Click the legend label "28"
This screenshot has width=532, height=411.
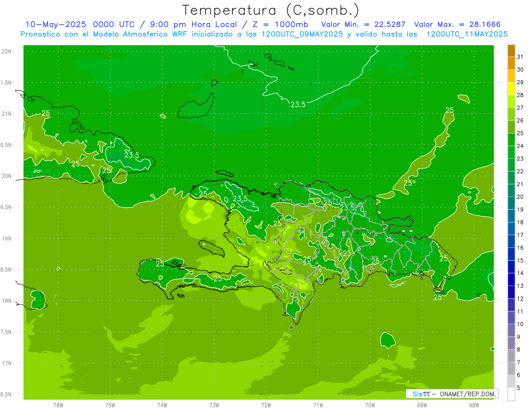tap(520, 95)
